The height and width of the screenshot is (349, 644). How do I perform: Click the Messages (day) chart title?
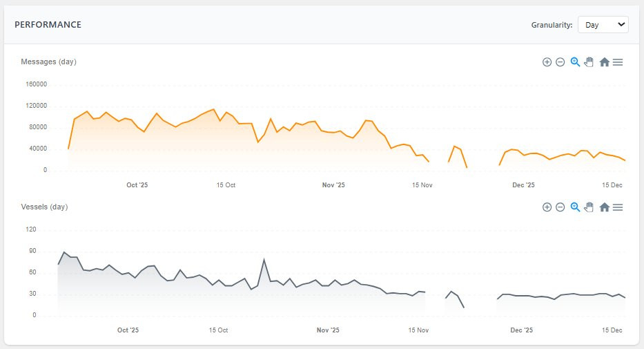click(x=48, y=62)
